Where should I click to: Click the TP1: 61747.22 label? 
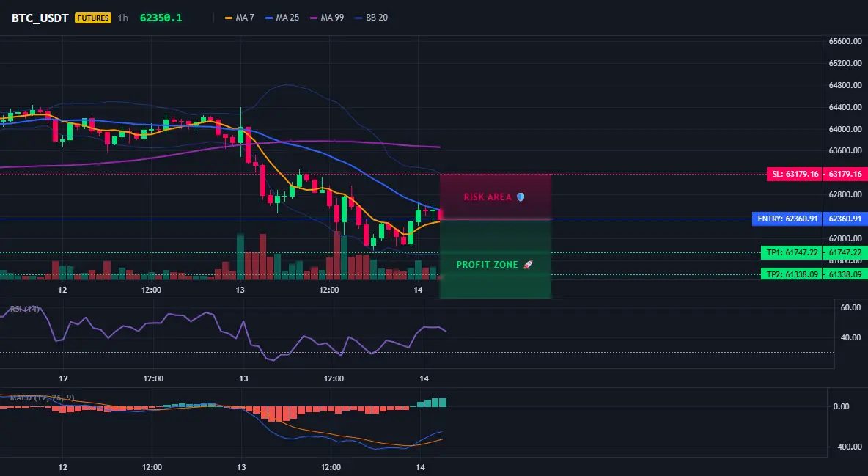pos(792,253)
